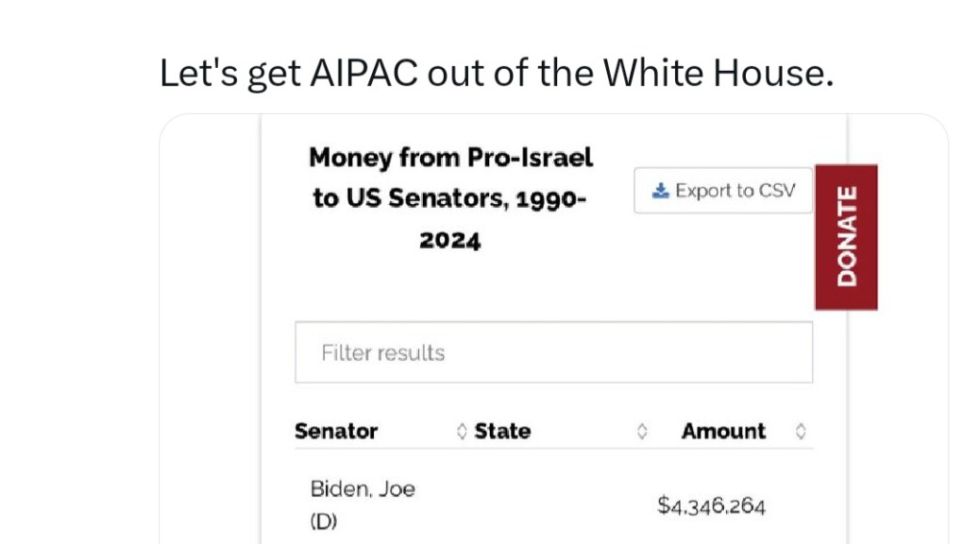Click the State column header label
The image size is (980, 544).
click(502, 432)
